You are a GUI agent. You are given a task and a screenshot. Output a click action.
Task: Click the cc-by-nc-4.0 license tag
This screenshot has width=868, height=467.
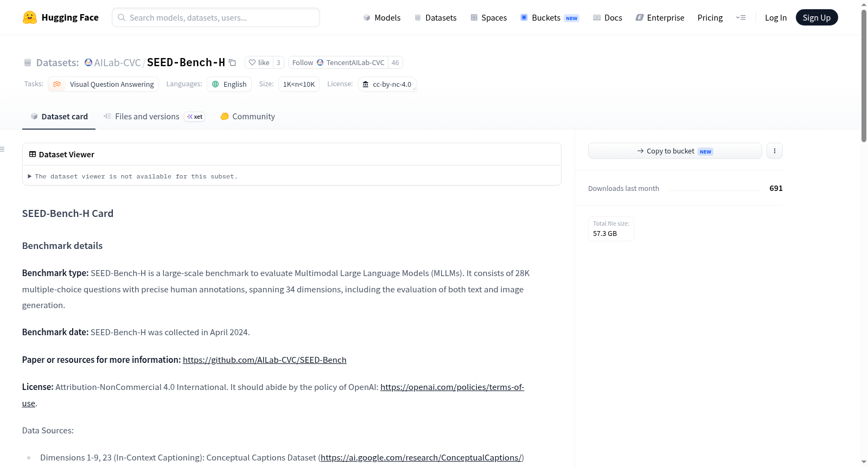pyautogui.click(x=387, y=84)
